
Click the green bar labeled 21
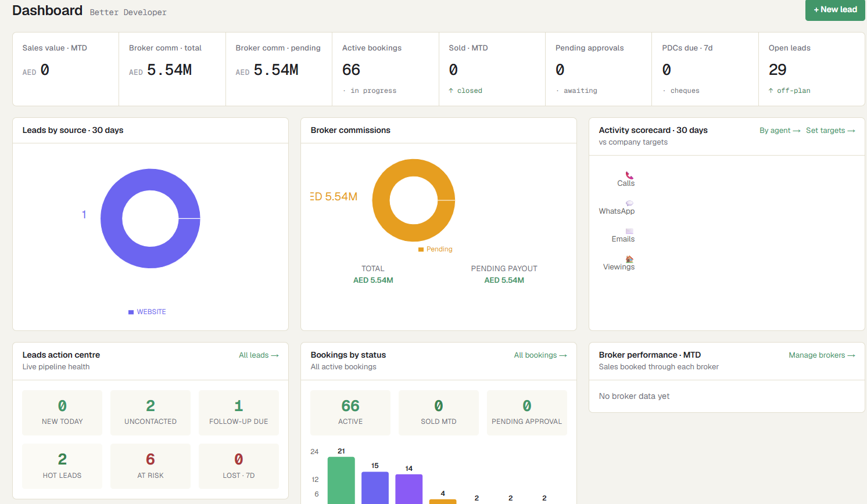[341, 480]
